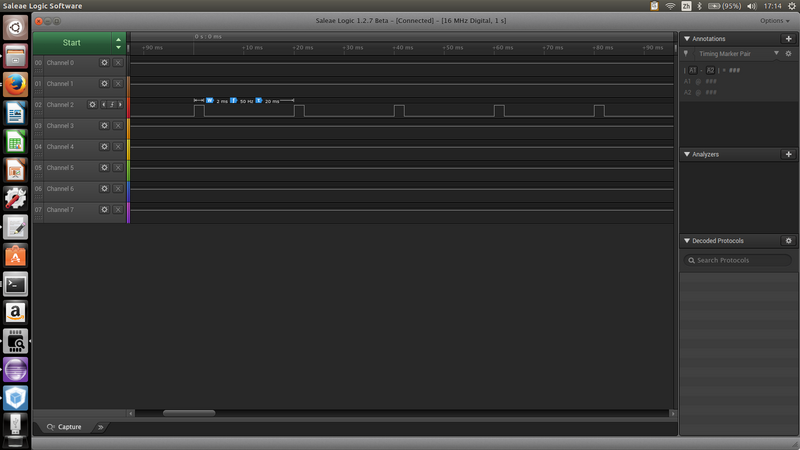The image size is (800, 450).
Task: Open the Zh input method indicator
Action: [x=686, y=6]
